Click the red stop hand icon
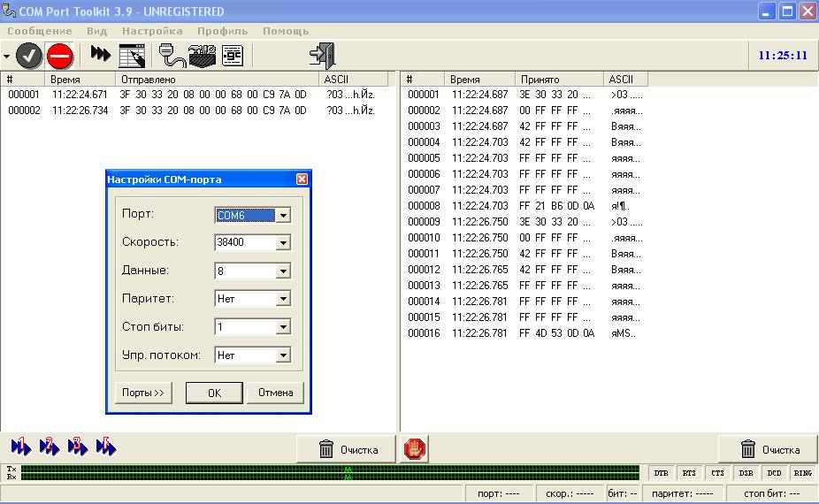This screenshot has width=819, height=504. click(414, 449)
